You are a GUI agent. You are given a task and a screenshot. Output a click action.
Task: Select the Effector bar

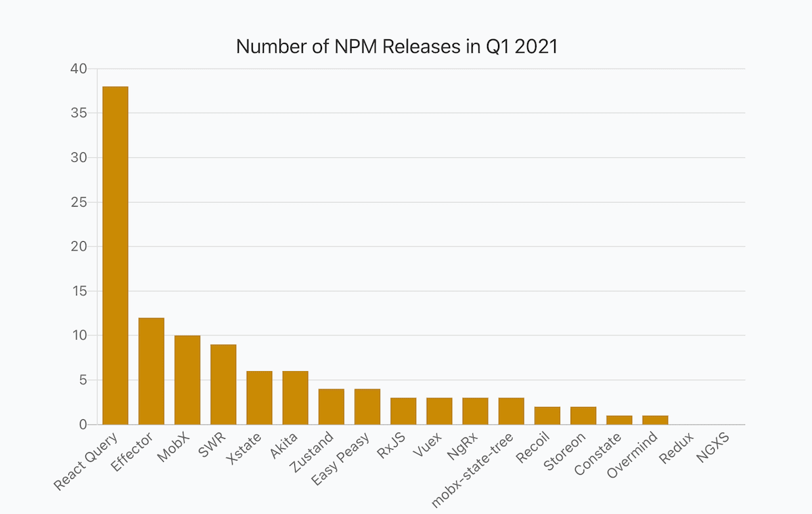click(151, 371)
